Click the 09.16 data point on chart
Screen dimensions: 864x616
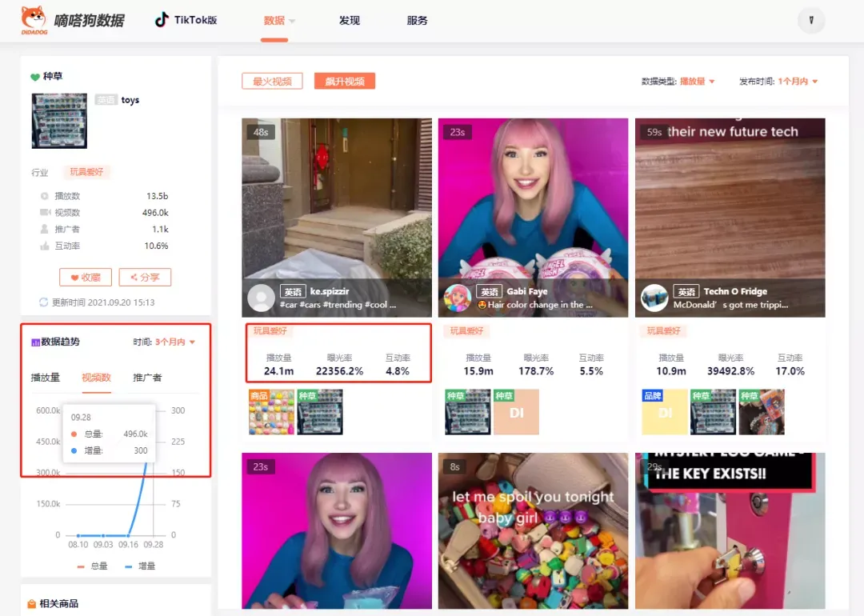pyautogui.click(x=128, y=535)
